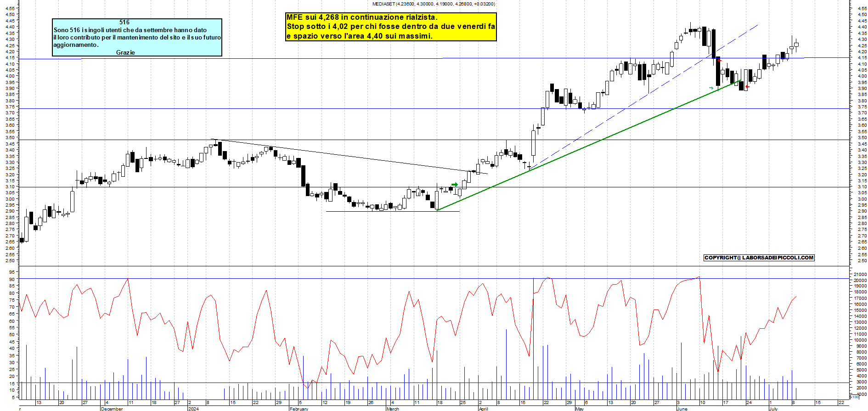Click the 'x100' volume multiplier label
This screenshot has width=868, height=411.
coord(854,397)
